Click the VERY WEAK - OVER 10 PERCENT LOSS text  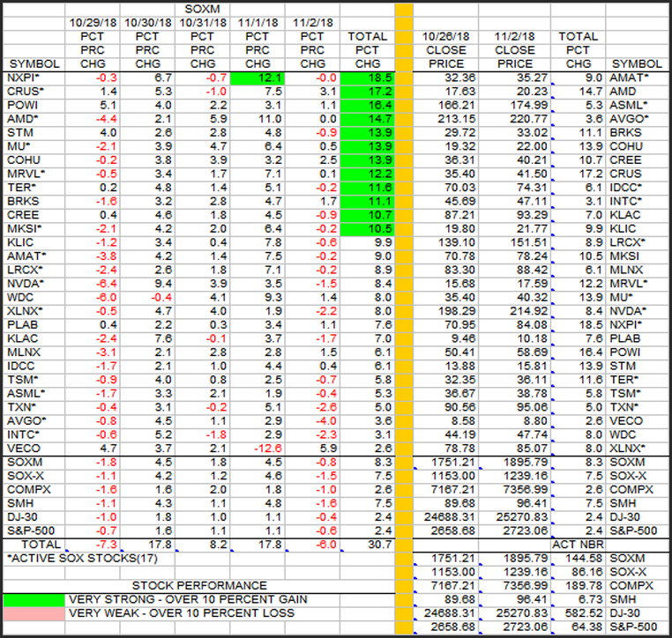point(182,613)
